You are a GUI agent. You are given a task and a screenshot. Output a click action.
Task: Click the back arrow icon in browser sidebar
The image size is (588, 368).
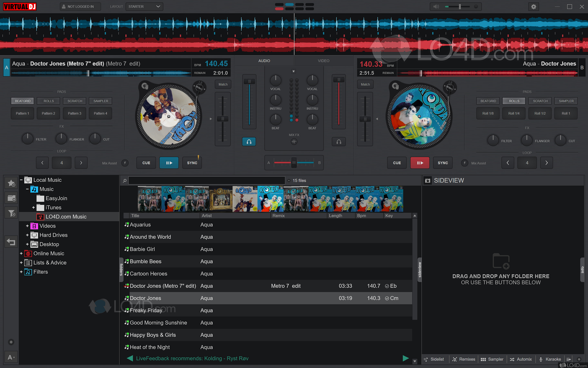pyautogui.click(x=11, y=242)
